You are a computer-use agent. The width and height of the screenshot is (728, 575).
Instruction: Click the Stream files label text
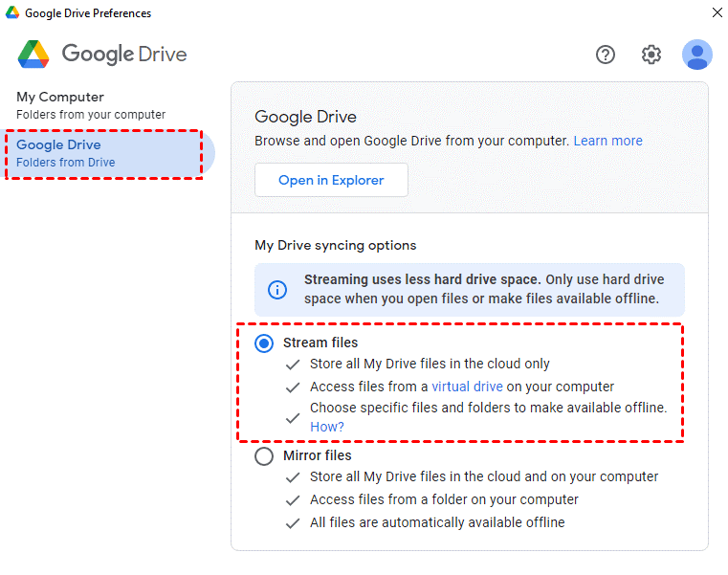320,343
